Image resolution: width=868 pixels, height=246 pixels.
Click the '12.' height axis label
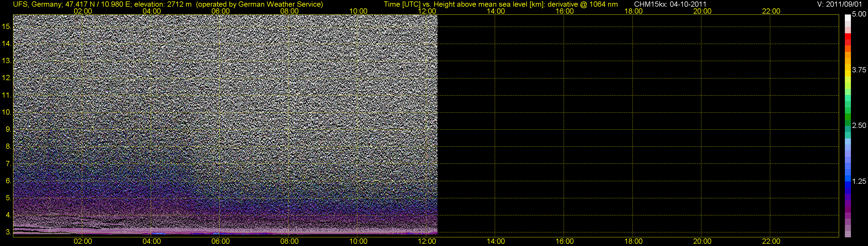(7, 78)
